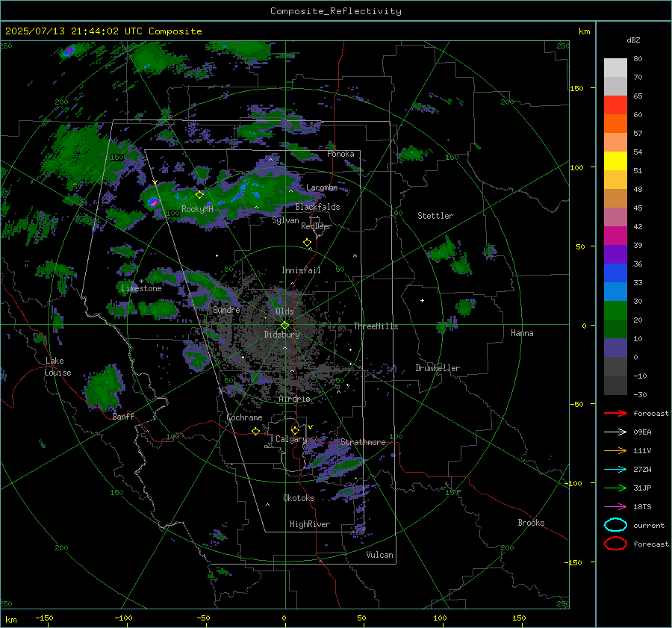The height and width of the screenshot is (628, 672).
Task: Click the Lacombe town label
Action: coord(322,187)
